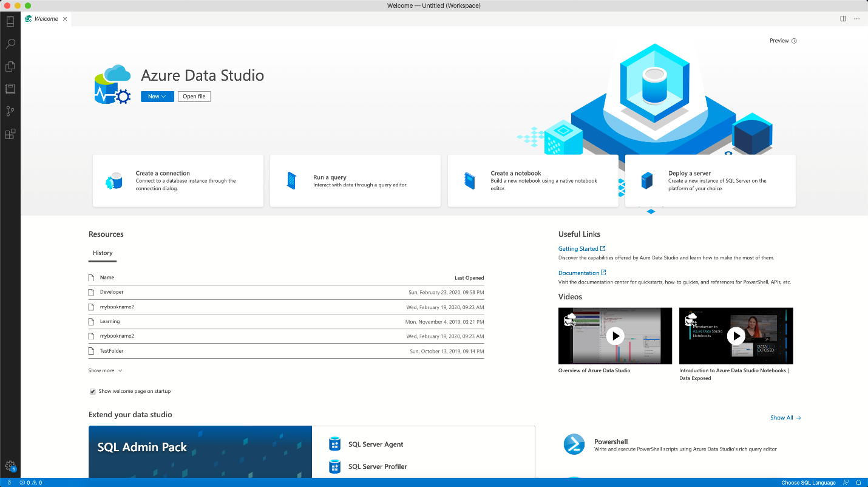The height and width of the screenshot is (487, 868).
Task: Expand the Show more history list
Action: 105,370
